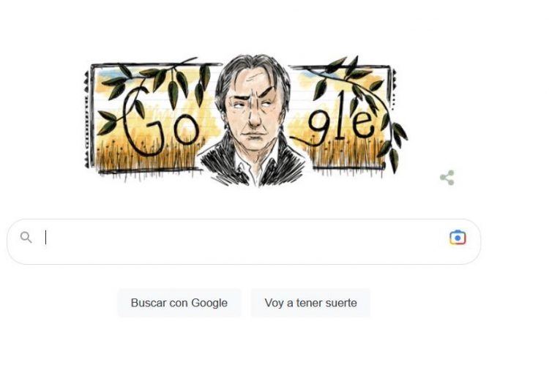This screenshot has height=392, width=549.
Task: Click the hanging branch at the doodle's right edge
Action: coord(394,140)
